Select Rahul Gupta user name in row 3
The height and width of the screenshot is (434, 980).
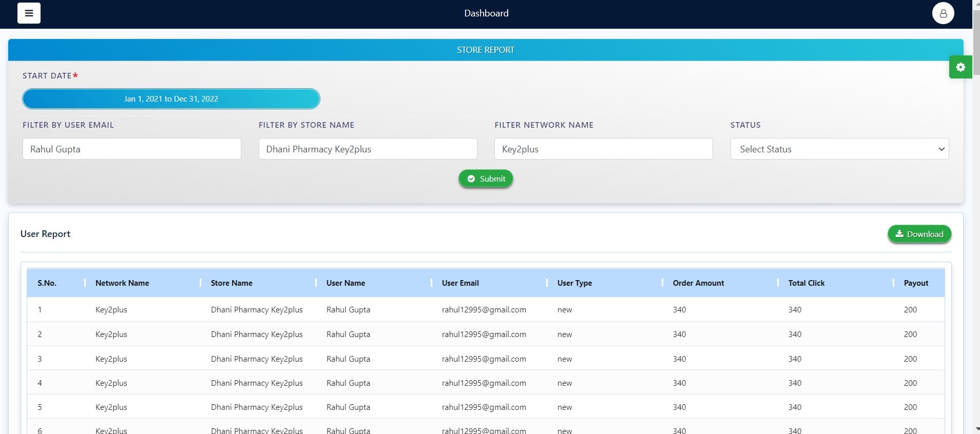(x=348, y=359)
